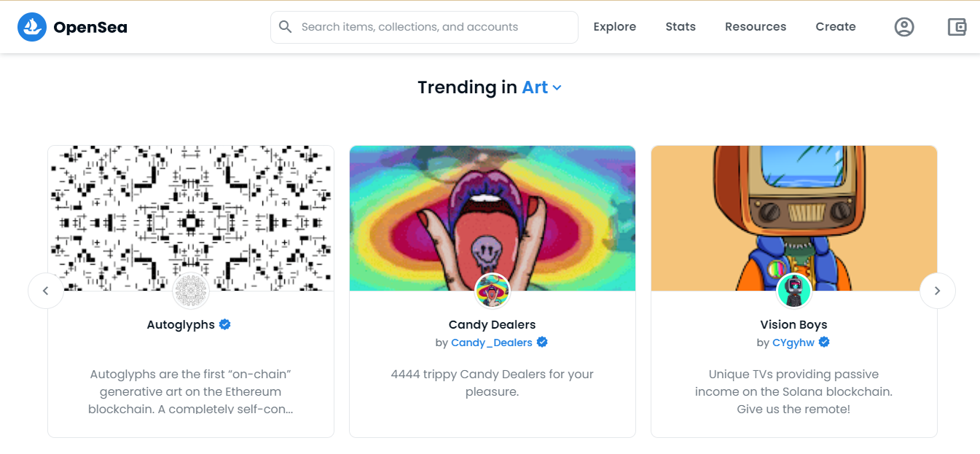
Task: Click the Candy_Dealers verified checkmark badge
Action: pos(542,342)
